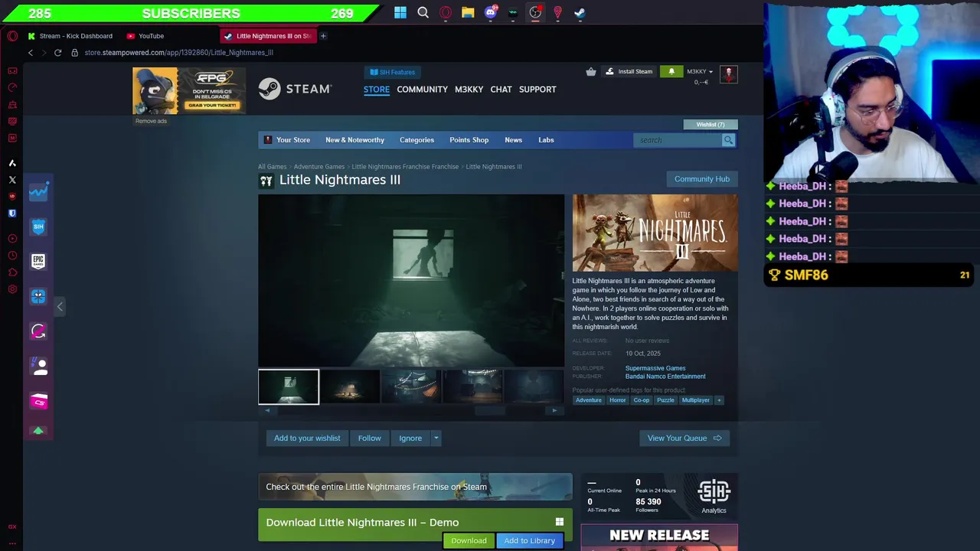Switch to the Stream - Kick Dashboard tab
Image resolution: width=980 pixels, height=551 pixels.
click(x=70, y=36)
